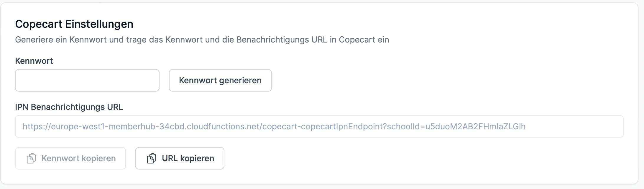This screenshot has height=189, width=644.
Task: Click the Generiere ein Kennwort description text
Action: (202, 40)
